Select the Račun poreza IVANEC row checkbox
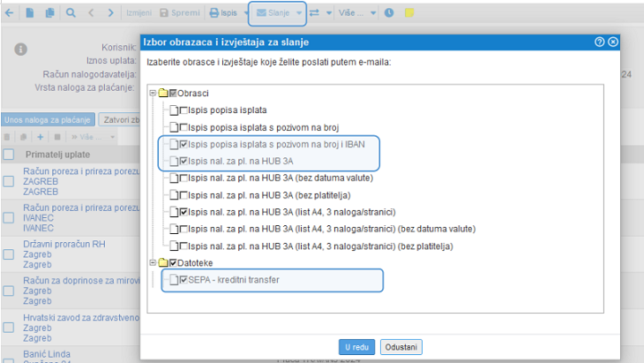Screen dimensions: 644x363 pos(9,217)
